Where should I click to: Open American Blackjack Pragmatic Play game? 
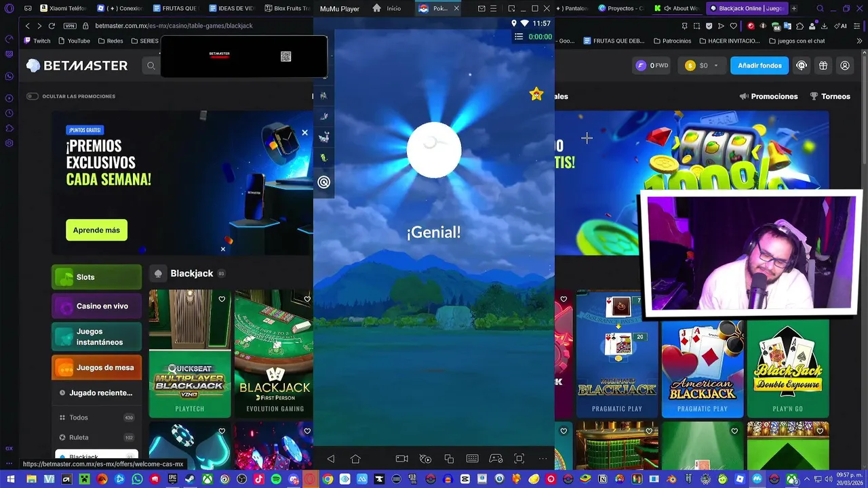703,368
